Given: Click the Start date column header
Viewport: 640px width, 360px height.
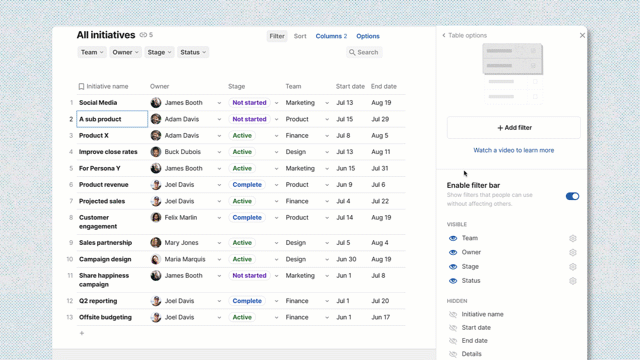Looking at the screenshot, I should pos(350,87).
